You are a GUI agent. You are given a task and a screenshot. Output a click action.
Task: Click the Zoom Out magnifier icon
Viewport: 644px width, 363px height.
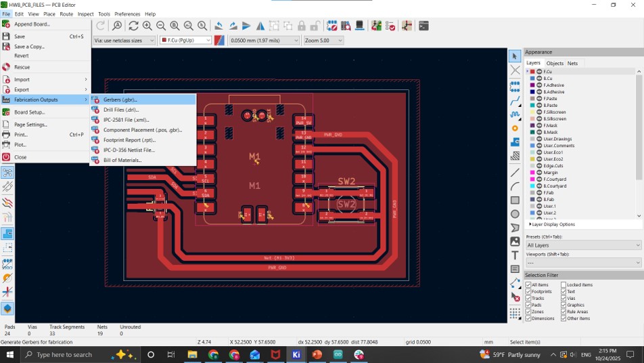coord(161,26)
